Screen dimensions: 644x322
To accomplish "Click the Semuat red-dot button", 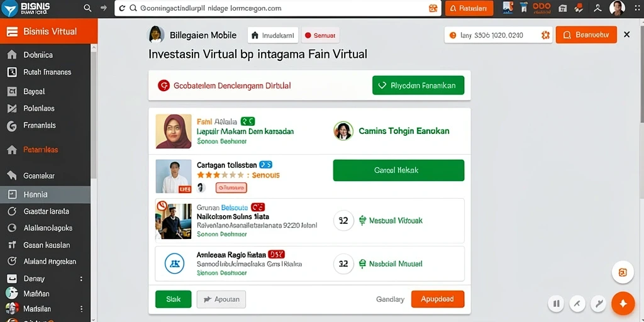I will pyautogui.click(x=320, y=35).
